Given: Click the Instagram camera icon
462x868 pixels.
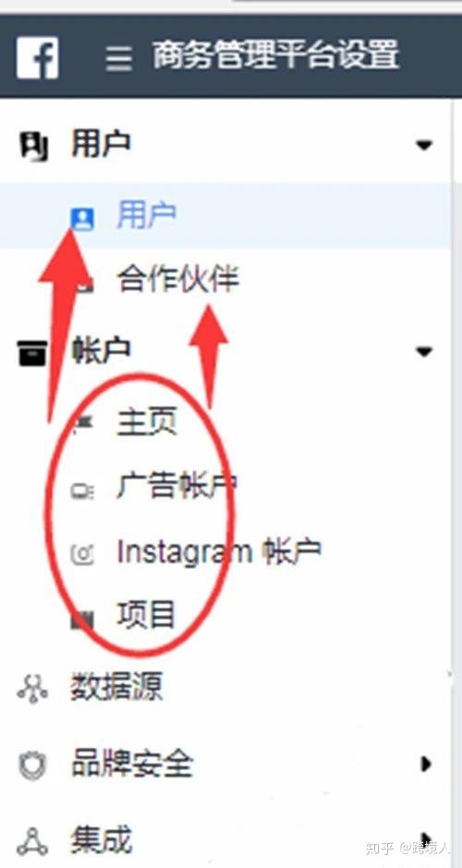Looking at the screenshot, I should pyautogui.click(x=82, y=553).
